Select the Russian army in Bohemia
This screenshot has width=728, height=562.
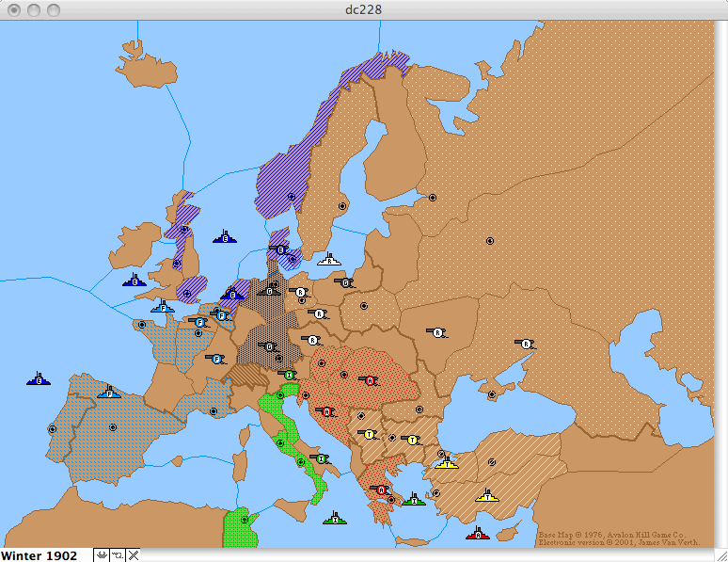312,341
